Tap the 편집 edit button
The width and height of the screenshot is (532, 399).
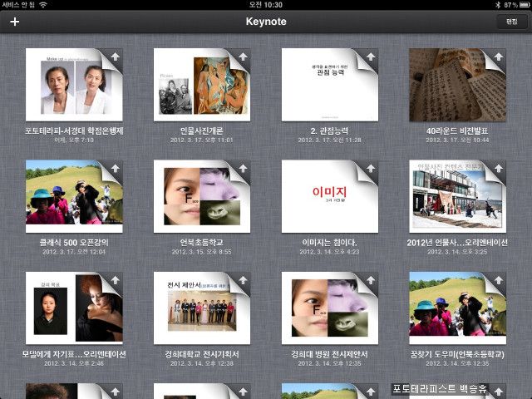tap(511, 22)
